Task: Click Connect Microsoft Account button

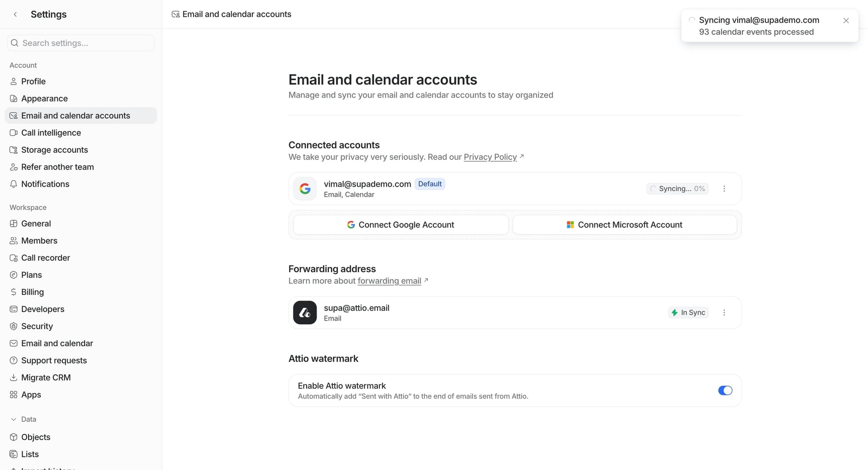Action: point(624,225)
